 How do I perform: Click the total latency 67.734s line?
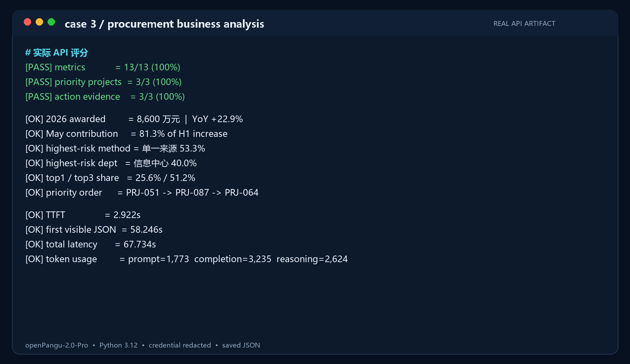91,244
